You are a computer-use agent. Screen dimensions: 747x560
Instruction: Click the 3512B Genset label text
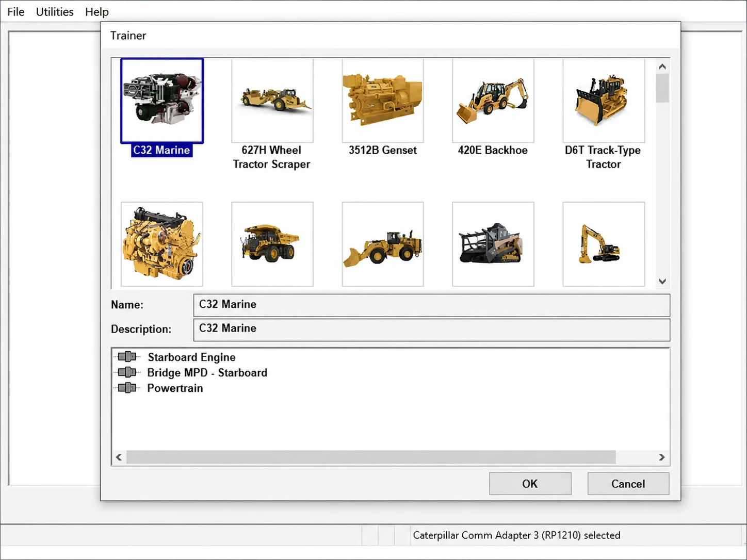[383, 150]
